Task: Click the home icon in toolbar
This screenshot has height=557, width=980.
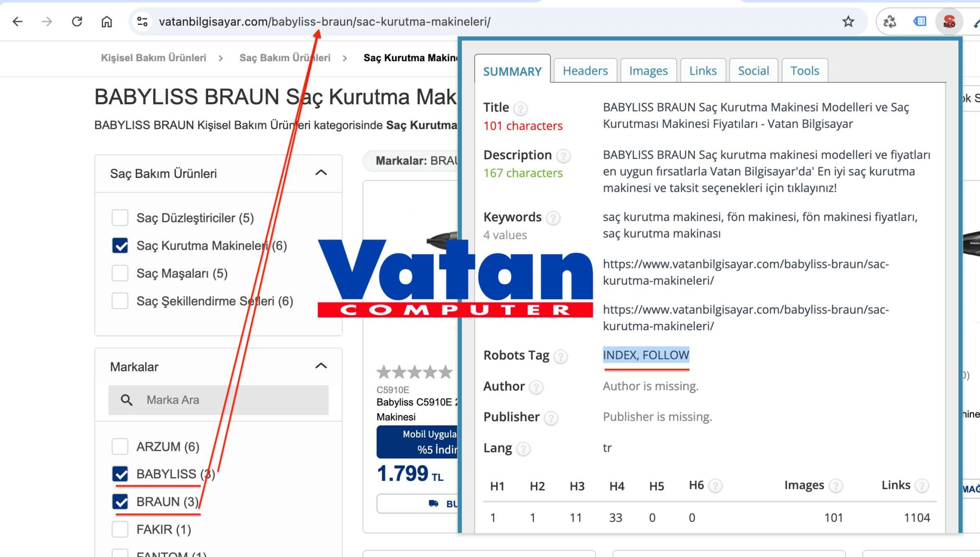Action: [107, 22]
